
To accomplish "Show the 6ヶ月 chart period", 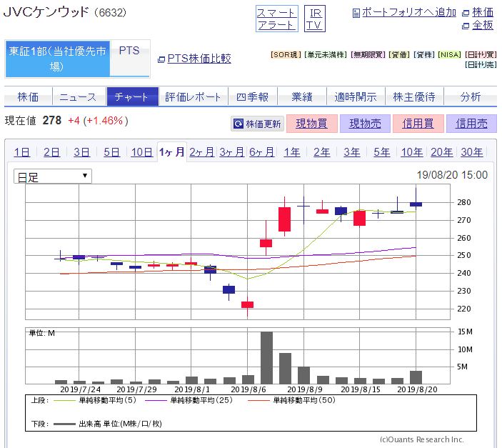I will [x=262, y=152].
